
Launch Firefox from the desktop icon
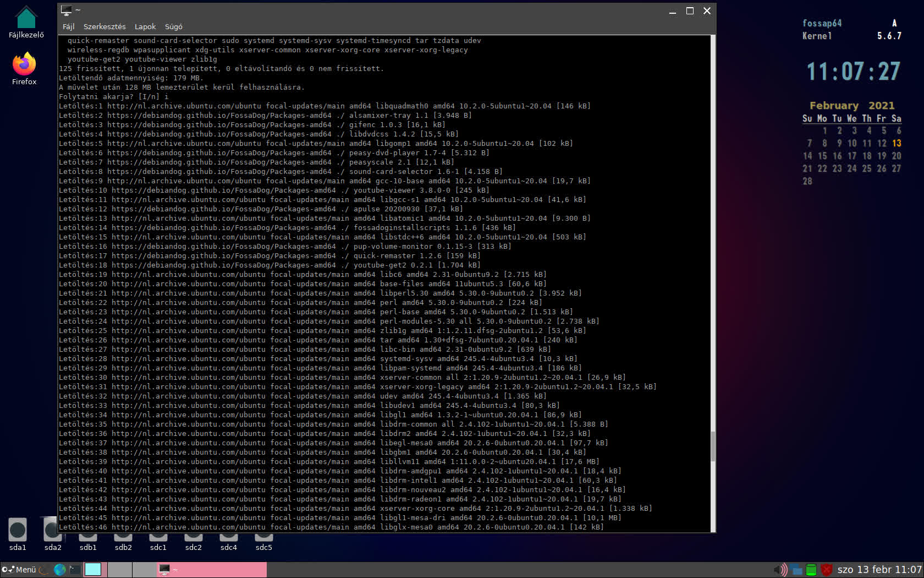(24, 69)
